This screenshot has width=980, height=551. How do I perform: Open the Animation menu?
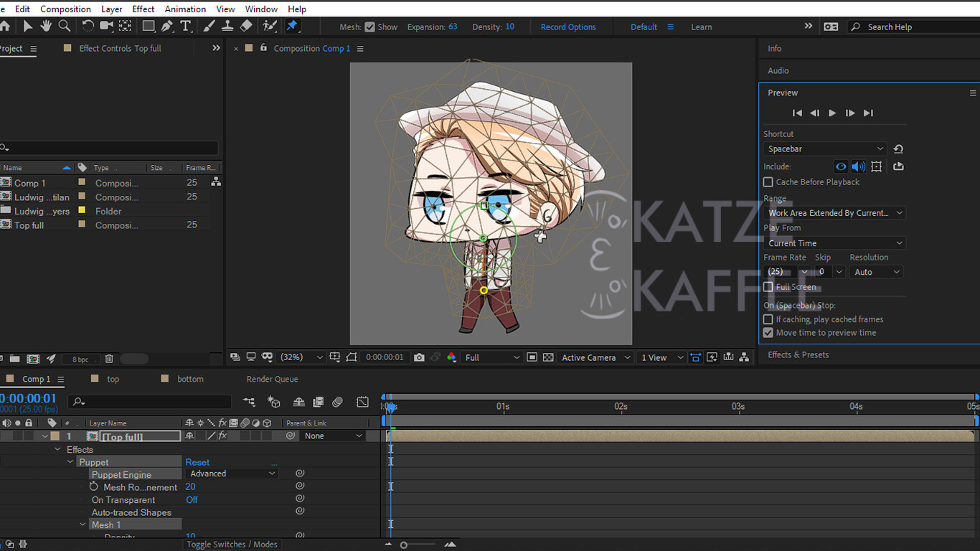tap(185, 9)
